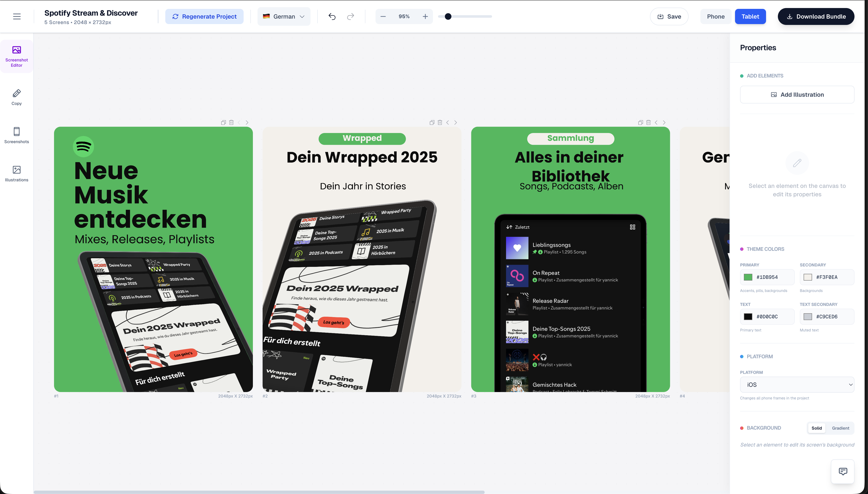This screenshot has width=868, height=494.
Task: Click Add Illustration button
Action: point(797,94)
